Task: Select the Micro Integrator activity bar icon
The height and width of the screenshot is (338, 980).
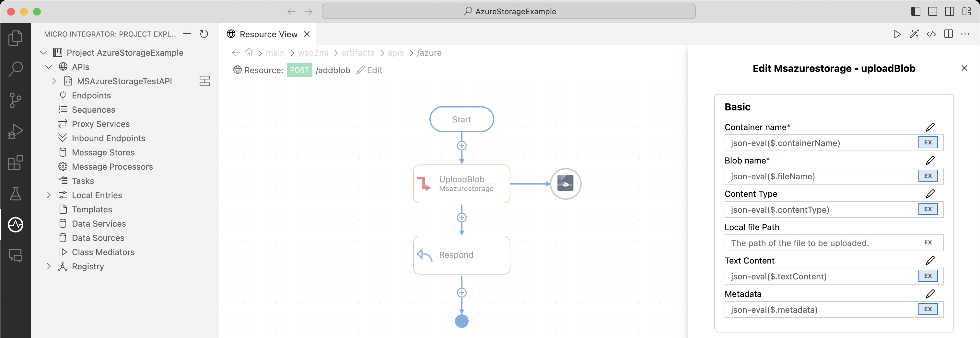Action: [15, 225]
